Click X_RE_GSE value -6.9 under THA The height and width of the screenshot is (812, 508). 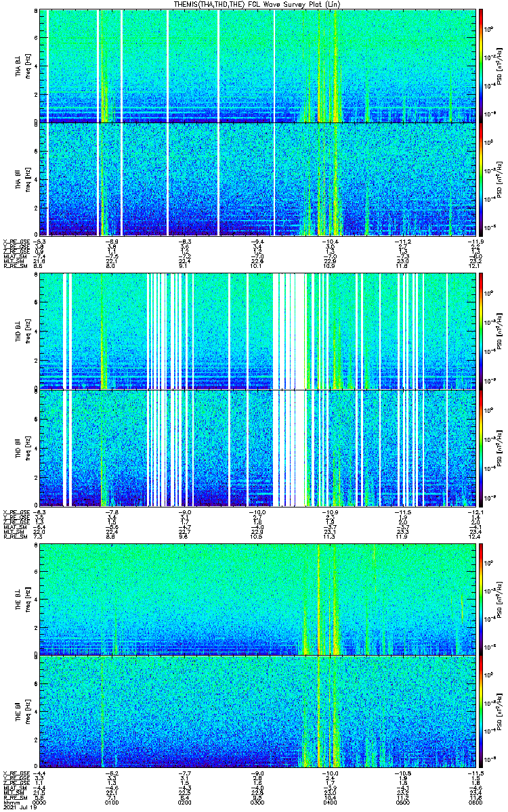pos(112,242)
